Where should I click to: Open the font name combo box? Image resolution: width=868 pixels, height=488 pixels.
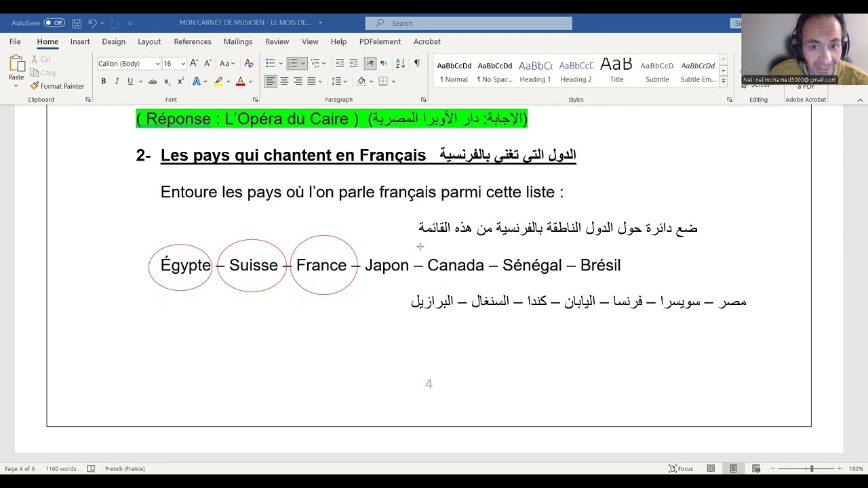click(x=129, y=64)
